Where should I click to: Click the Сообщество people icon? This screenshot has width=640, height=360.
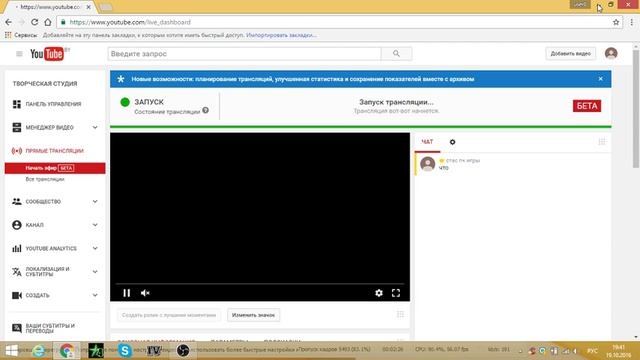[17, 202]
